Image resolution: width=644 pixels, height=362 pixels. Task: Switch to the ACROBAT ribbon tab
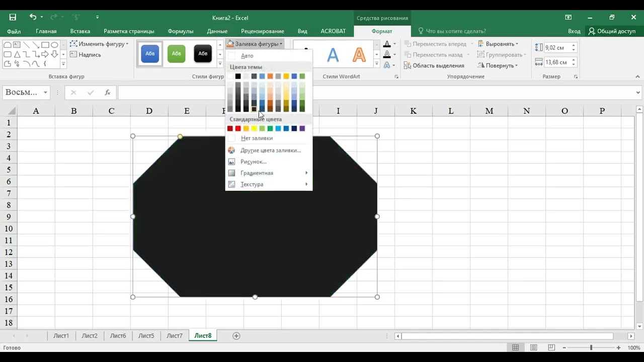pyautogui.click(x=333, y=31)
